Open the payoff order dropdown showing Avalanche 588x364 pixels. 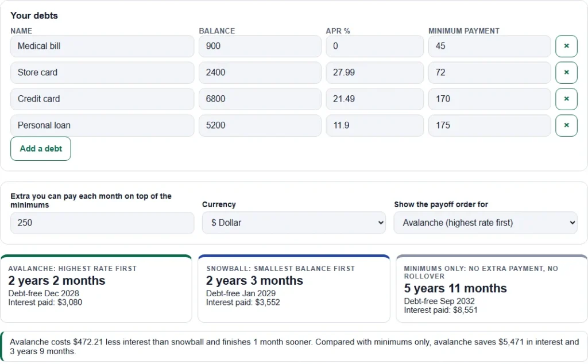point(485,223)
